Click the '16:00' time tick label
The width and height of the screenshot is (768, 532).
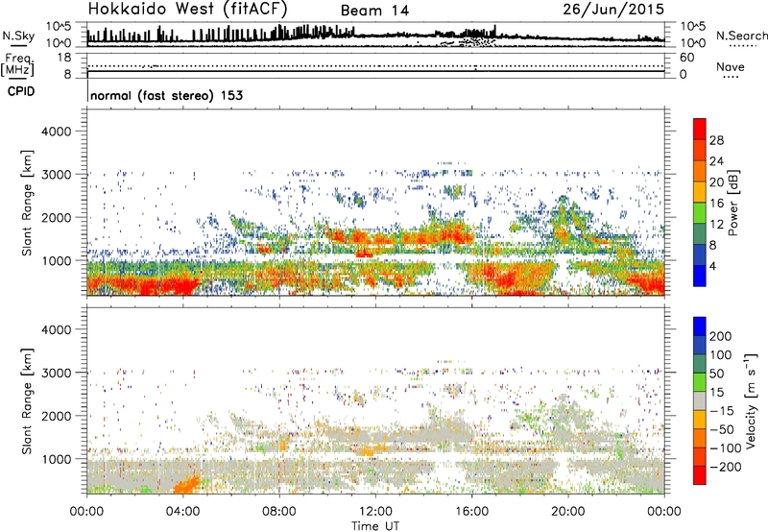471,512
